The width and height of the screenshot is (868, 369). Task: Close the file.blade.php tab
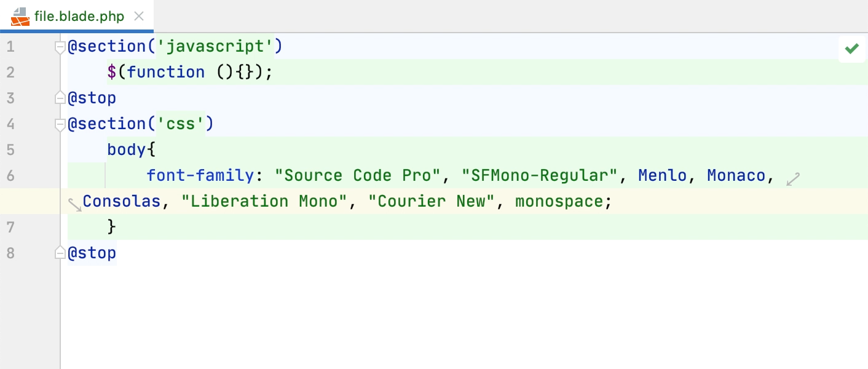tap(138, 17)
